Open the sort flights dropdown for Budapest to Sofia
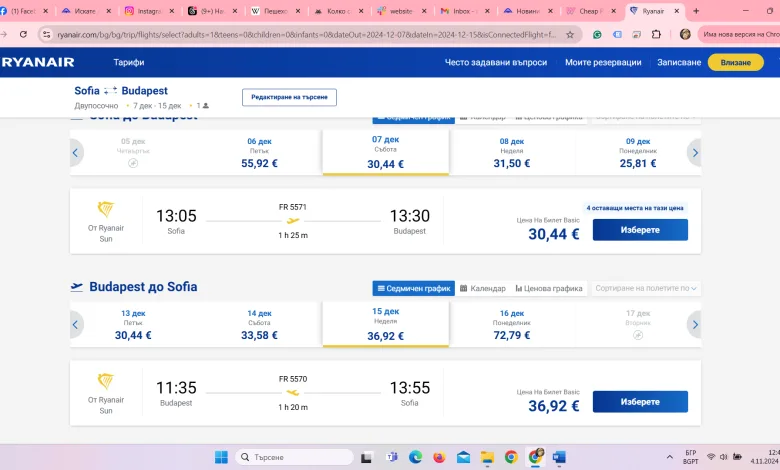Screen dimensions: 780x470 click(646, 288)
